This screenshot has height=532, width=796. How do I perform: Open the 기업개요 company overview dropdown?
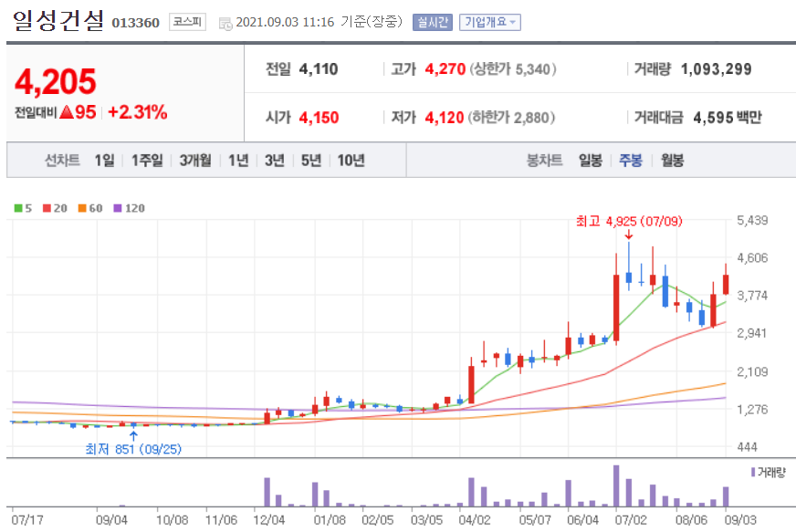(491, 22)
